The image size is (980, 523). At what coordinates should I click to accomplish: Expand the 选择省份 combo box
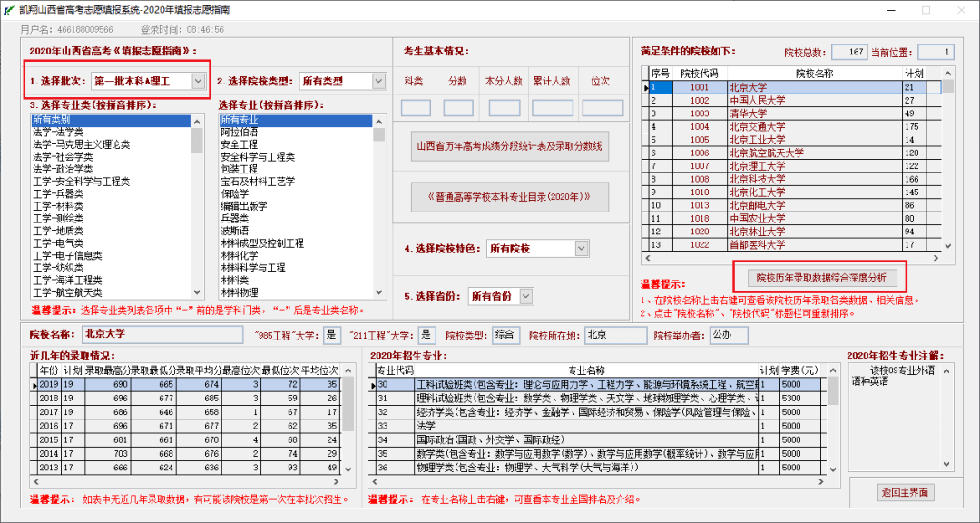point(527,296)
